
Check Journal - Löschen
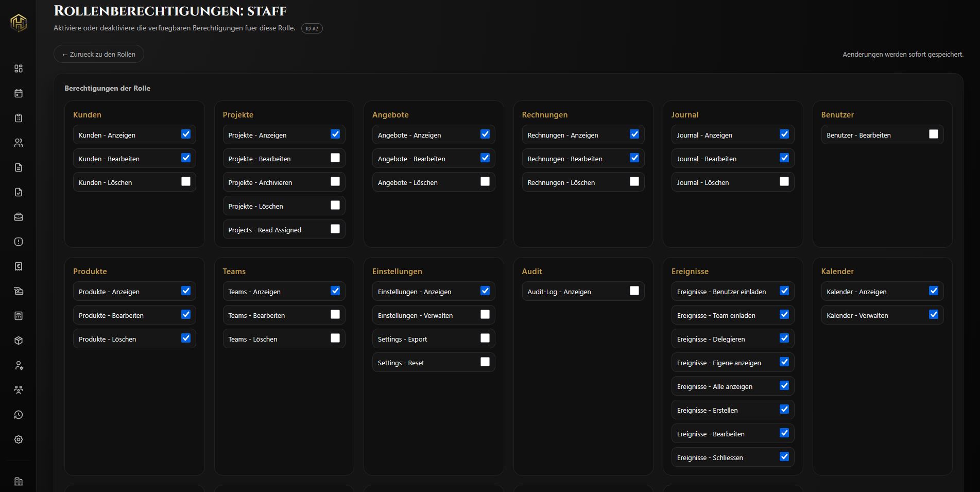point(784,181)
